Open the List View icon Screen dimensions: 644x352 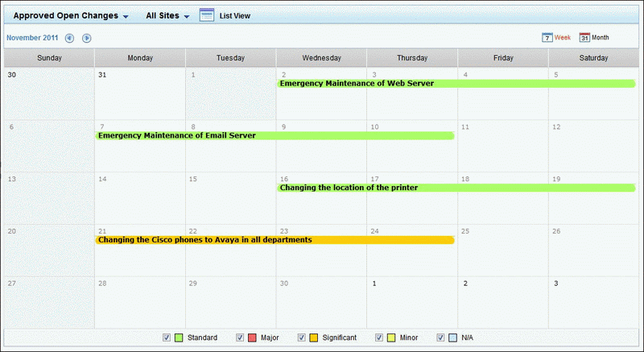coord(207,15)
